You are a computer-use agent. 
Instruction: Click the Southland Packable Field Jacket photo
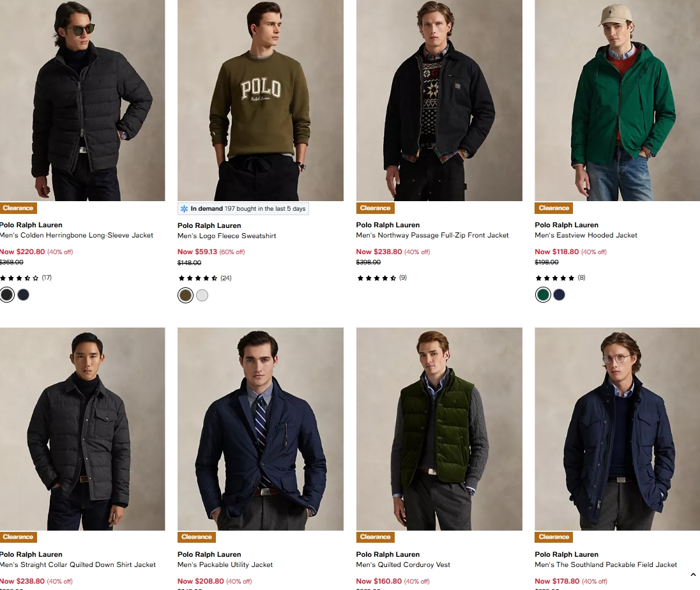[617, 428]
